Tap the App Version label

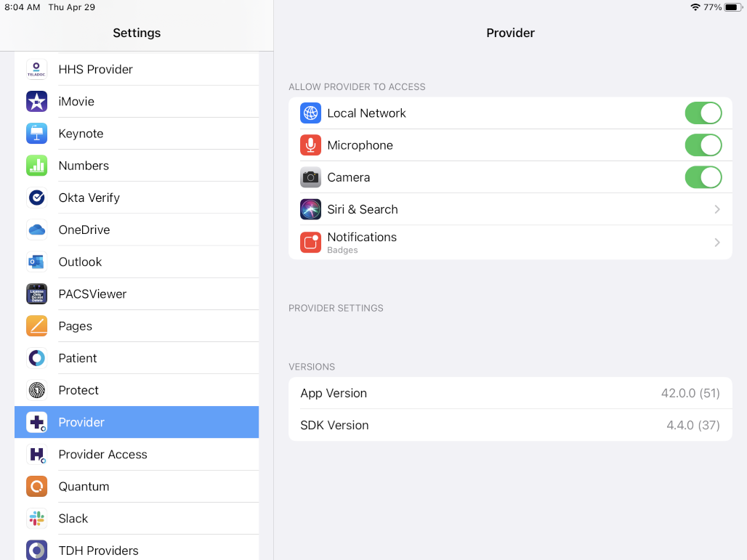coord(334,394)
